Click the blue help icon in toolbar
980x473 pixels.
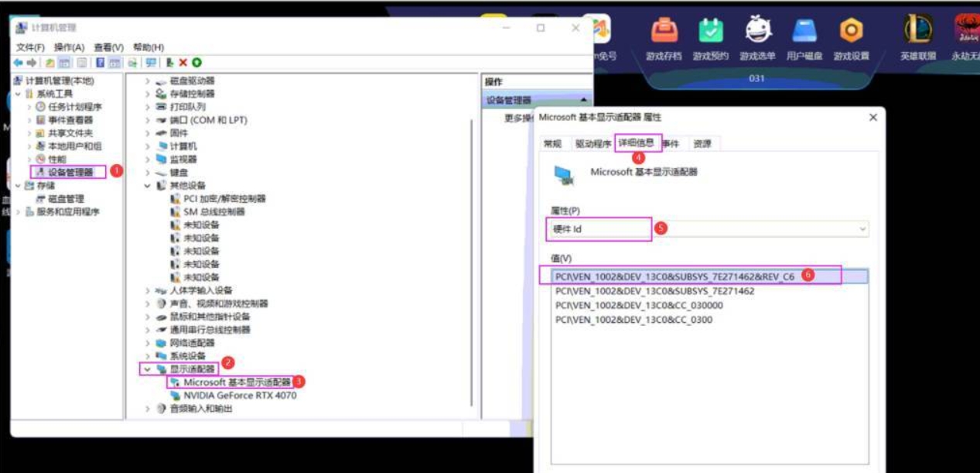tap(101, 63)
